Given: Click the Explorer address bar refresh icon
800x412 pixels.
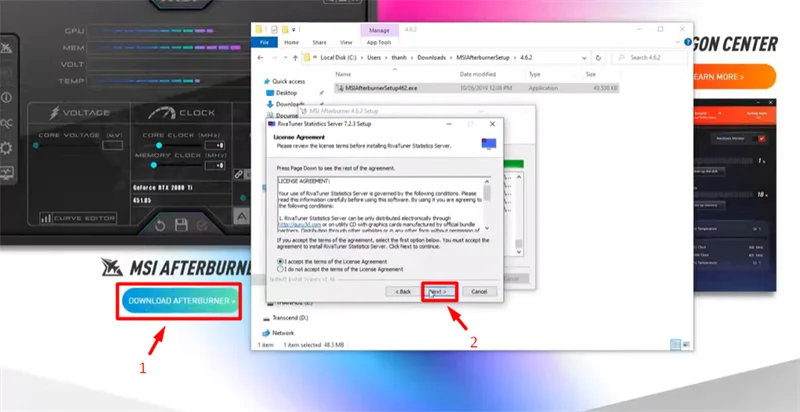Looking at the screenshot, I should tap(598, 58).
